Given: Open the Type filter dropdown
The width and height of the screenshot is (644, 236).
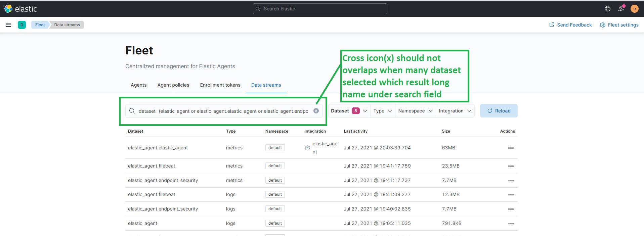Looking at the screenshot, I should [x=383, y=111].
